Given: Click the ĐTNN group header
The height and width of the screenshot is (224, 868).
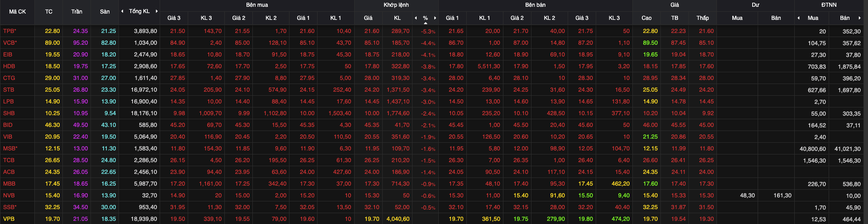Looking at the screenshot, I should 829,5.
